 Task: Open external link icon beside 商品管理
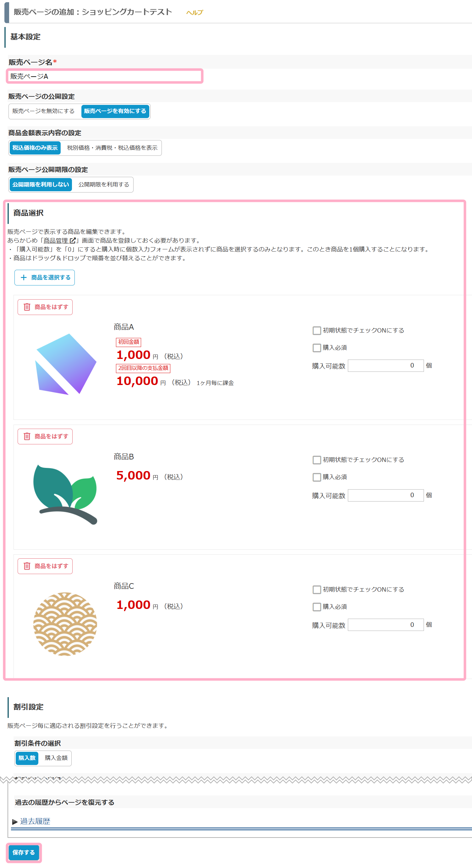73,241
